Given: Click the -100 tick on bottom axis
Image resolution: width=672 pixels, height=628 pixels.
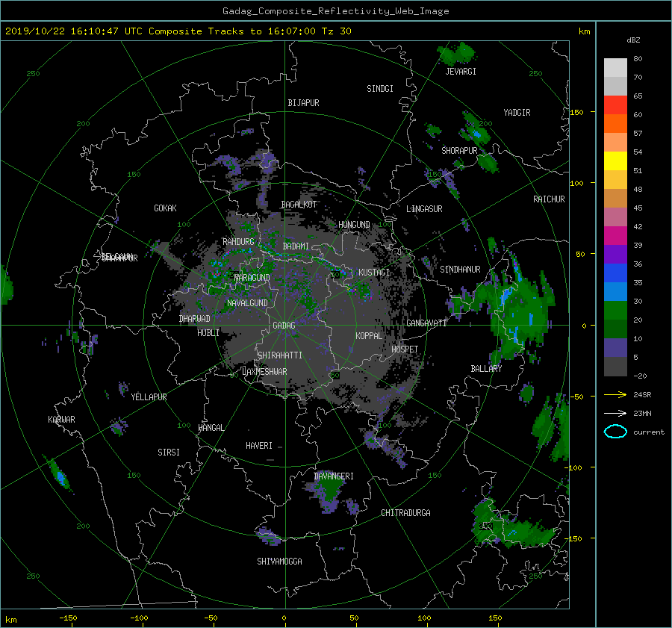Looking at the screenshot, I should tap(139, 618).
